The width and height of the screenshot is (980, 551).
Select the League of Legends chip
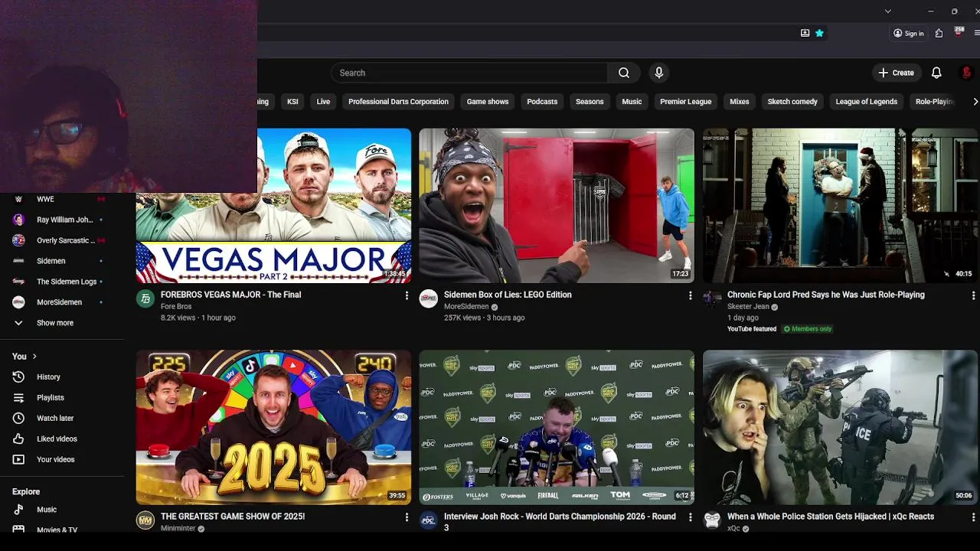[866, 101]
